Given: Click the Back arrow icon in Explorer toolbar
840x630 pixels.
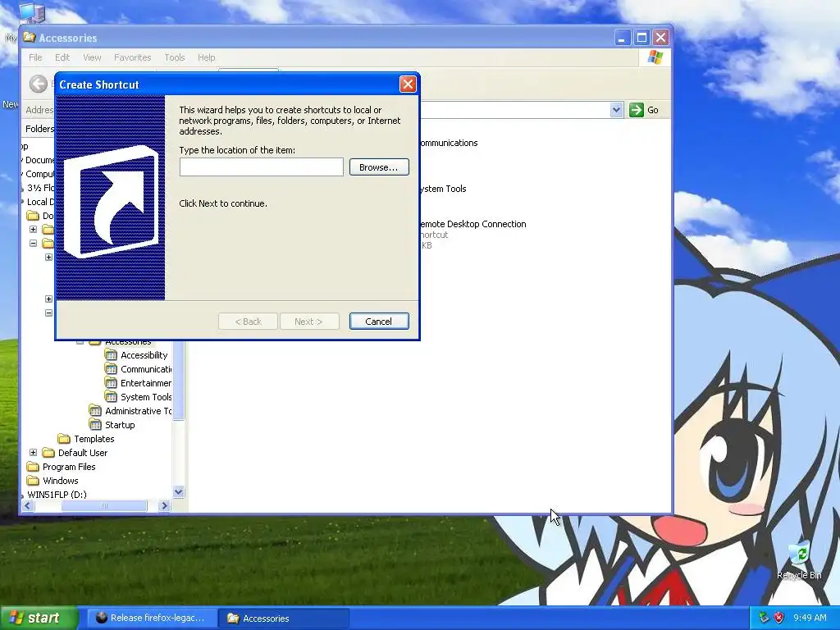Looking at the screenshot, I should click(38, 84).
